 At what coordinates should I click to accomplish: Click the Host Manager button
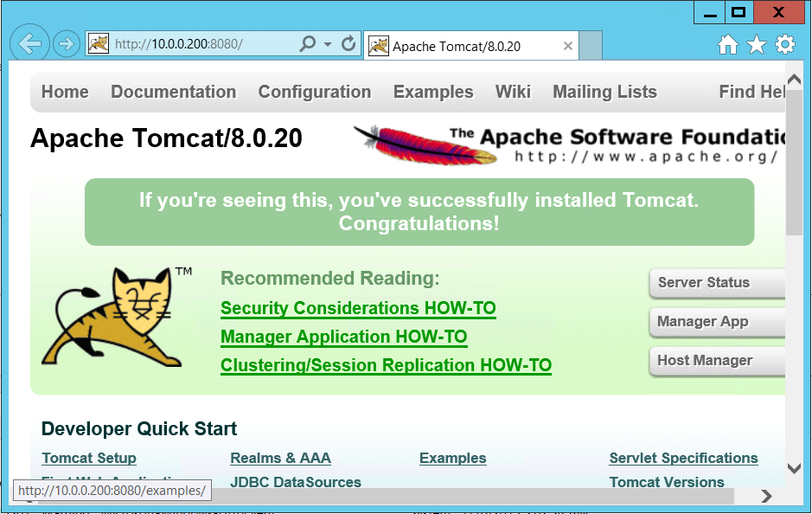click(717, 361)
